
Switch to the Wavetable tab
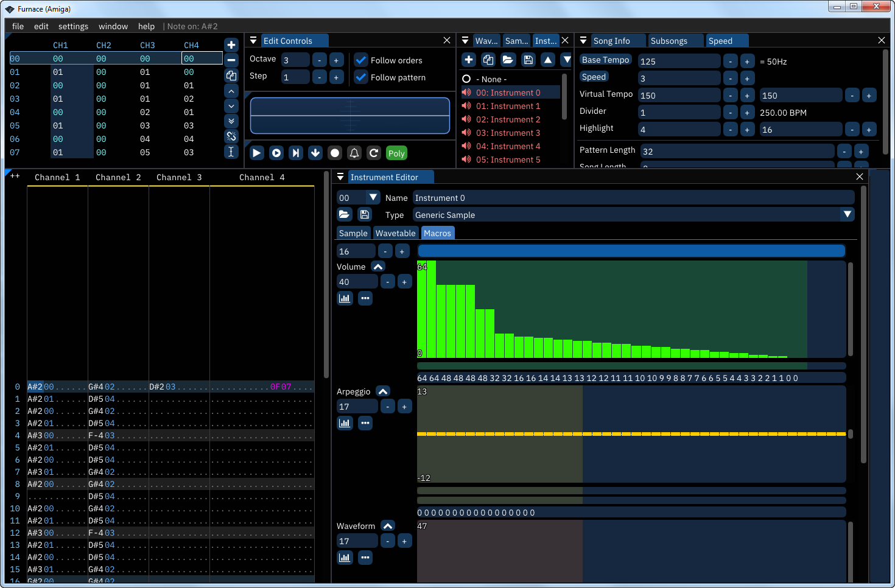(x=395, y=233)
